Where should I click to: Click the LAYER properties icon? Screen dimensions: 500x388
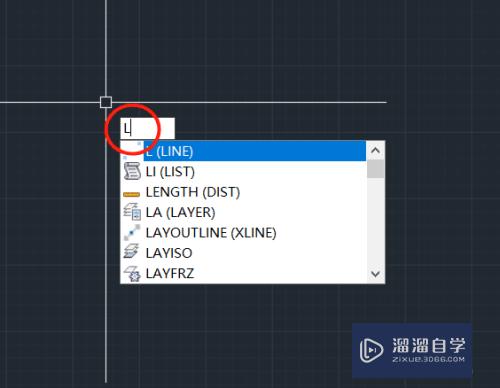[x=132, y=212]
